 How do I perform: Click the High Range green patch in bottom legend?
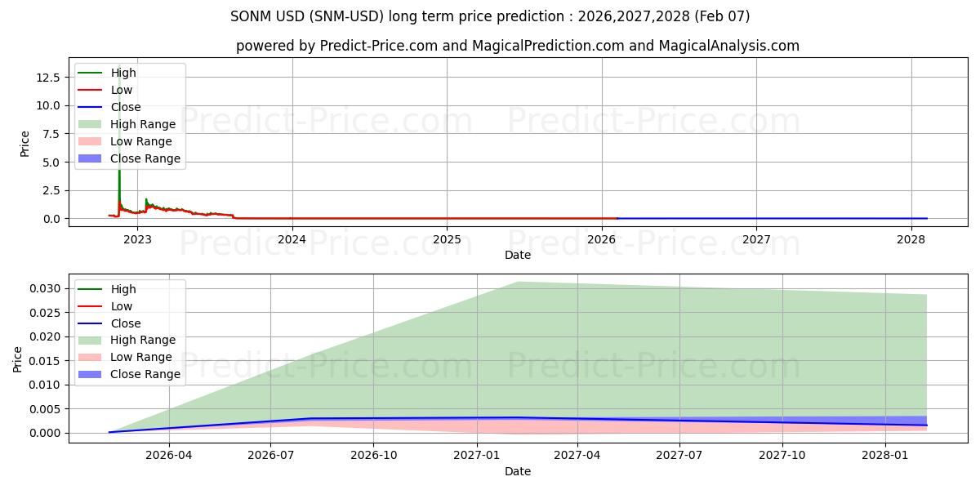tap(91, 341)
